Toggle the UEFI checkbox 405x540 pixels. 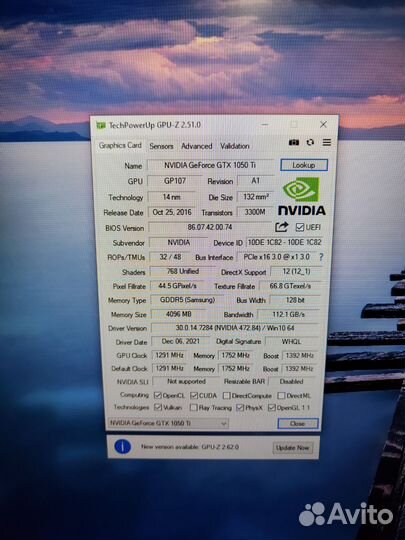300,227
